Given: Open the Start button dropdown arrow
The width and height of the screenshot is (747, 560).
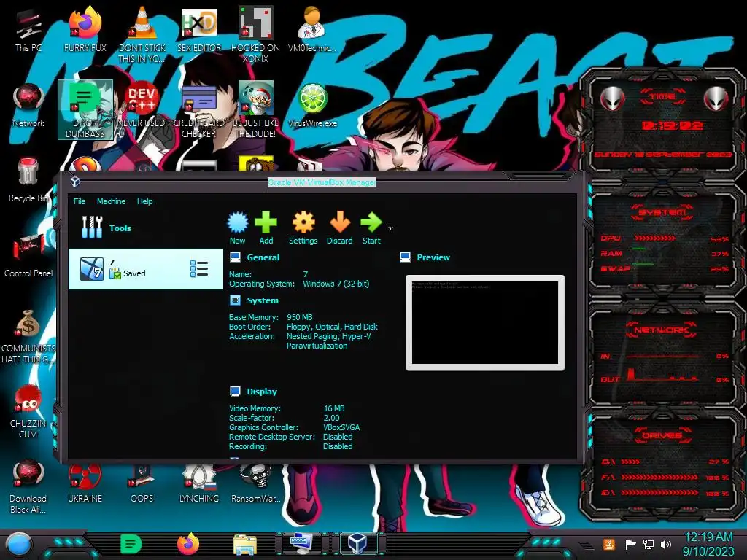Looking at the screenshot, I should pos(391,228).
